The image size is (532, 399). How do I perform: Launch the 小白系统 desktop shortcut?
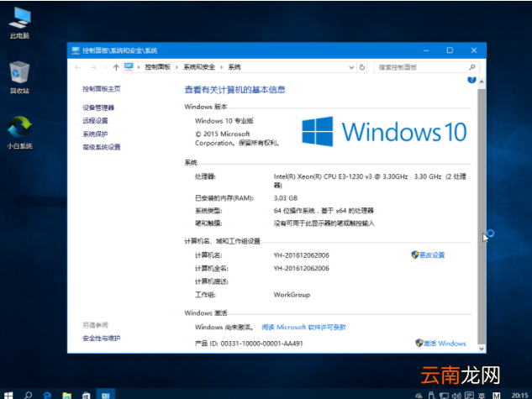pos(19,133)
